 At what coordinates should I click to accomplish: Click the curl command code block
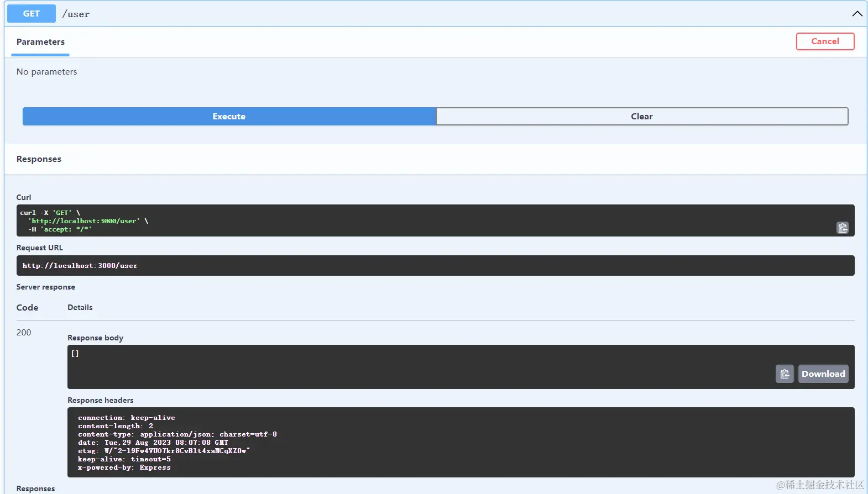[x=435, y=220]
